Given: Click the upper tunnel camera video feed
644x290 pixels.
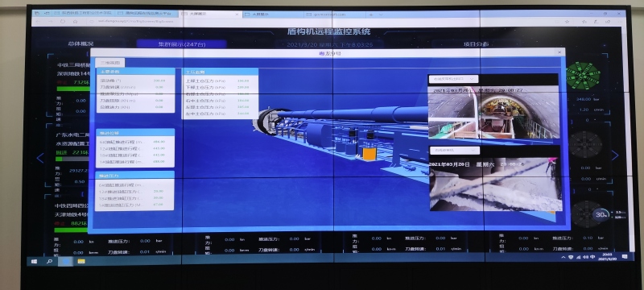Looking at the screenshot, I should (x=493, y=112).
